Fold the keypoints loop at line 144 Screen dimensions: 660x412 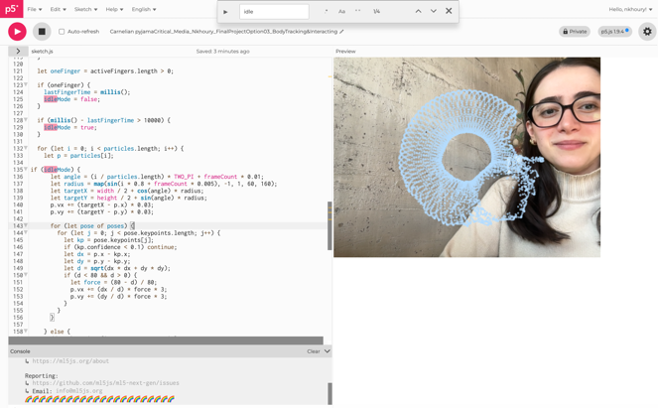click(x=26, y=232)
